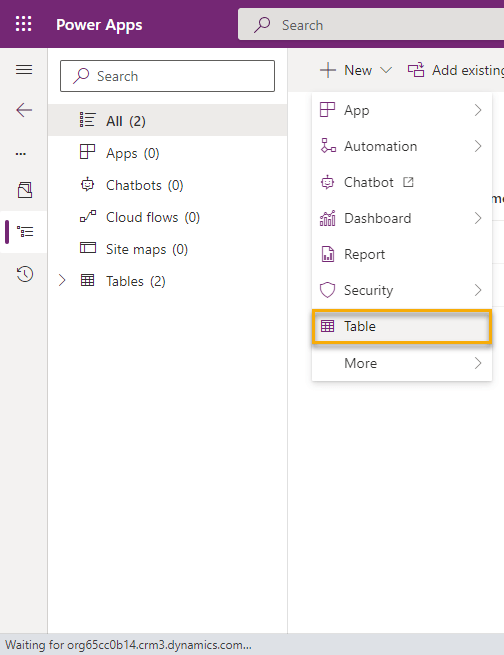The height and width of the screenshot is (655, 504).
Task: Choose Automation from the New menu
Action: 402,146
